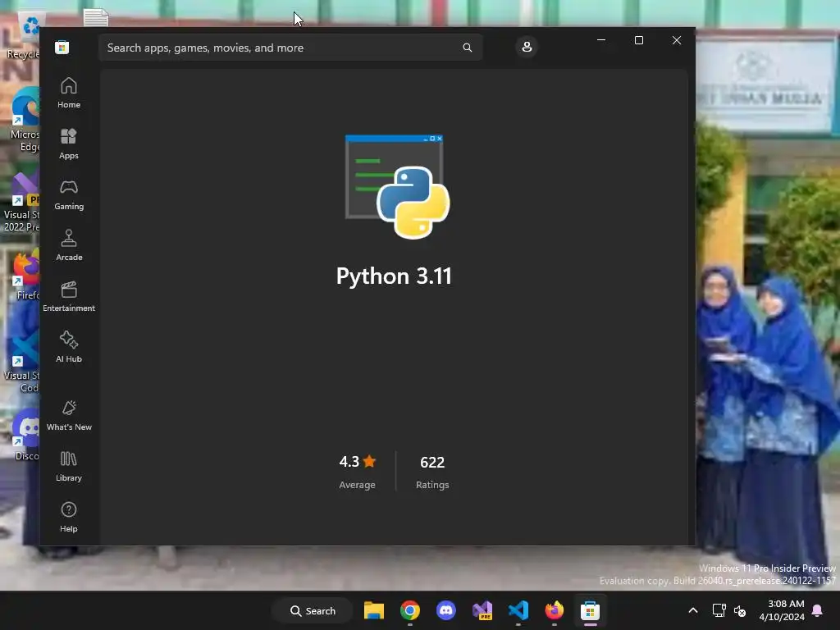The height and width of the screenshot is (630, 840).
Task: Show hidden system tray icons
Action: click(x=692, y=610)
